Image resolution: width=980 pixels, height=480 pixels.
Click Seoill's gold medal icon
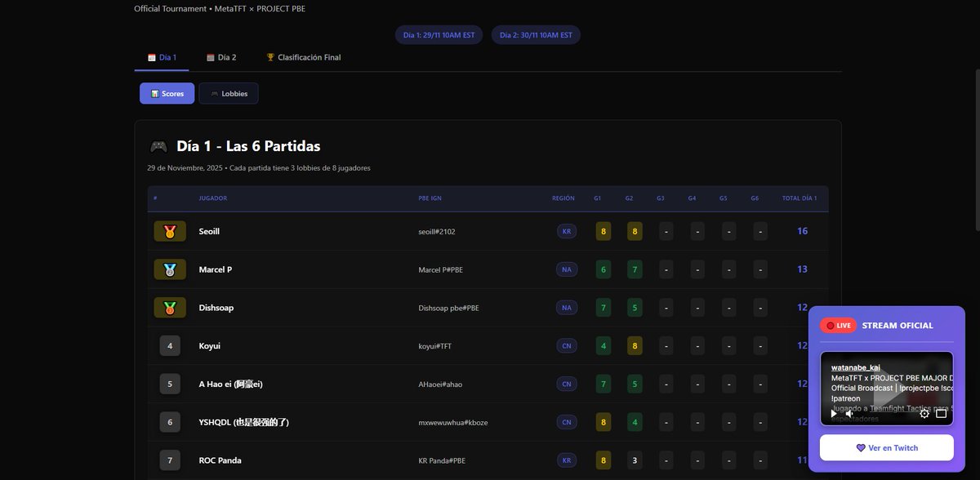(x=170, y=231)
